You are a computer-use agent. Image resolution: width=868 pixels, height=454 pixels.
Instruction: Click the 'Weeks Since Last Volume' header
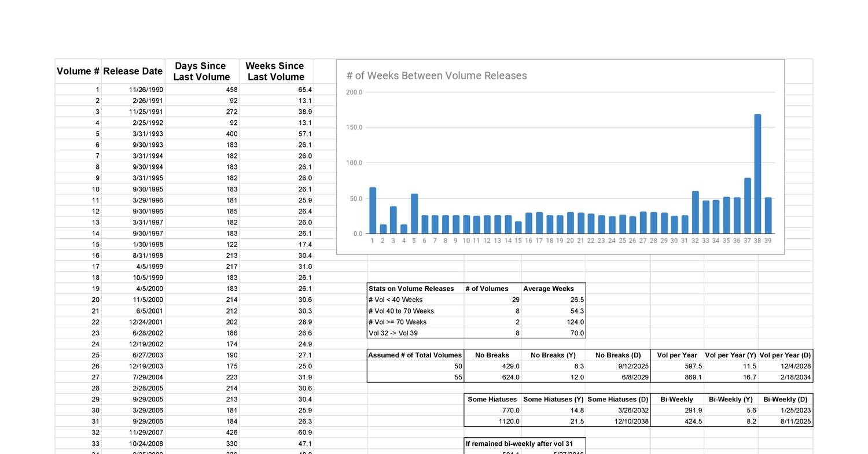tap(275, 71)
